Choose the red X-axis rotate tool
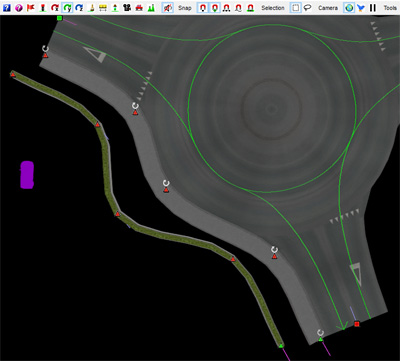Screen dimensions: 400x361 [x=55, y=8]
